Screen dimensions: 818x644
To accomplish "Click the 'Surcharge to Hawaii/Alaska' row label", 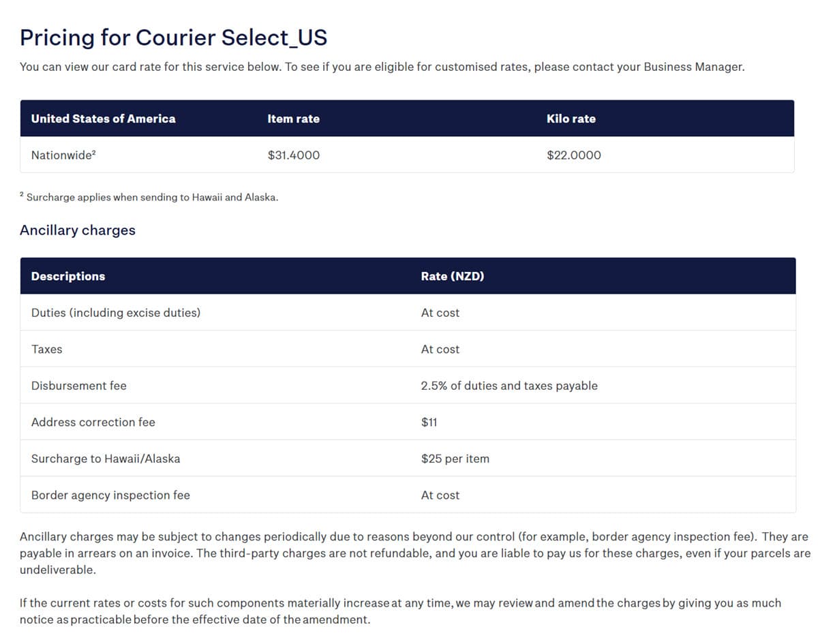I will click(x=106, y=459).
